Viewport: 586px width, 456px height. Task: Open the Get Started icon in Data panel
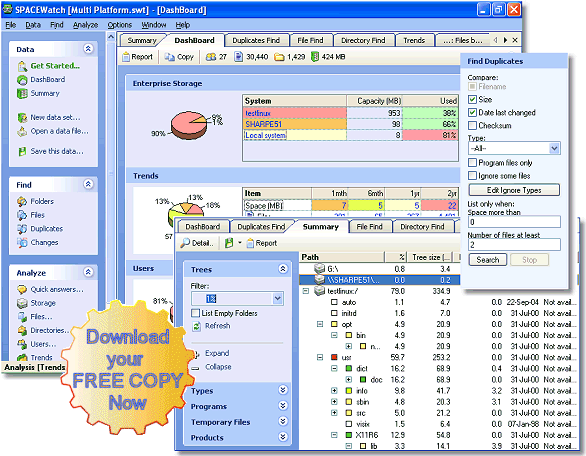point(22,67)
